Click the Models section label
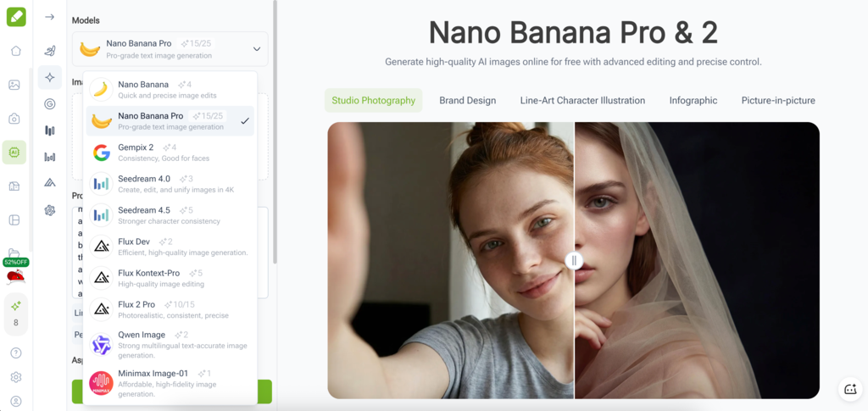Screen dimensions: 868x411 tap(86, 20)
